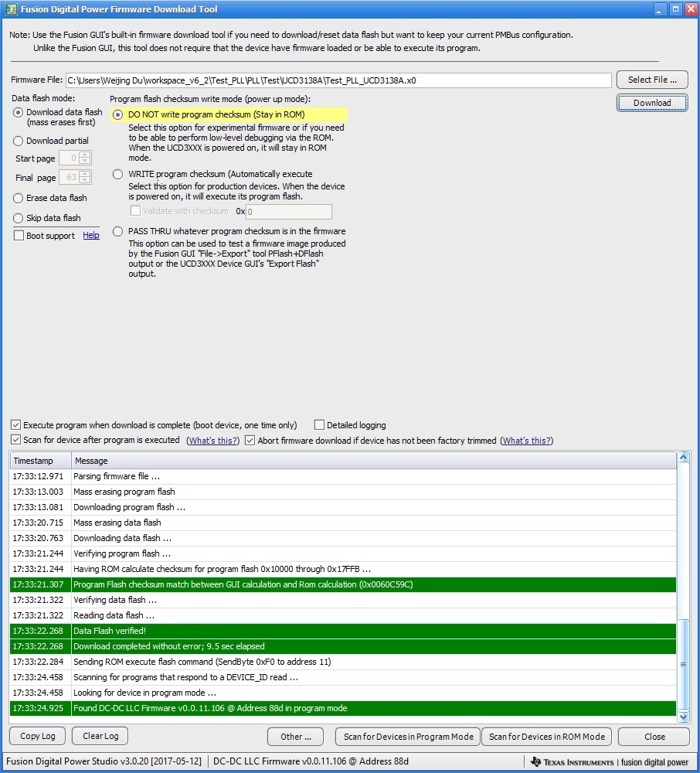Select 'Sending ROM execute flash command' row
This screenshot has width=700, height=773.
click(343, 662)
